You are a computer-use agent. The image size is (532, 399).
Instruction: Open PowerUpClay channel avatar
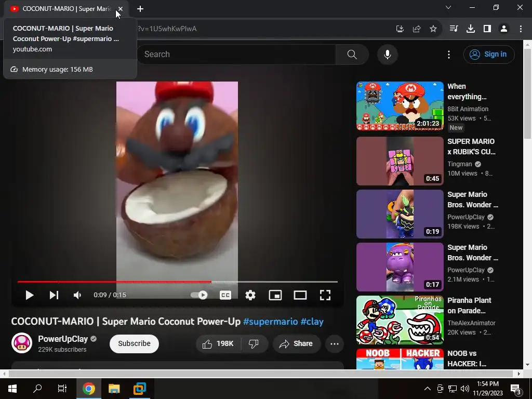point(22,343)
